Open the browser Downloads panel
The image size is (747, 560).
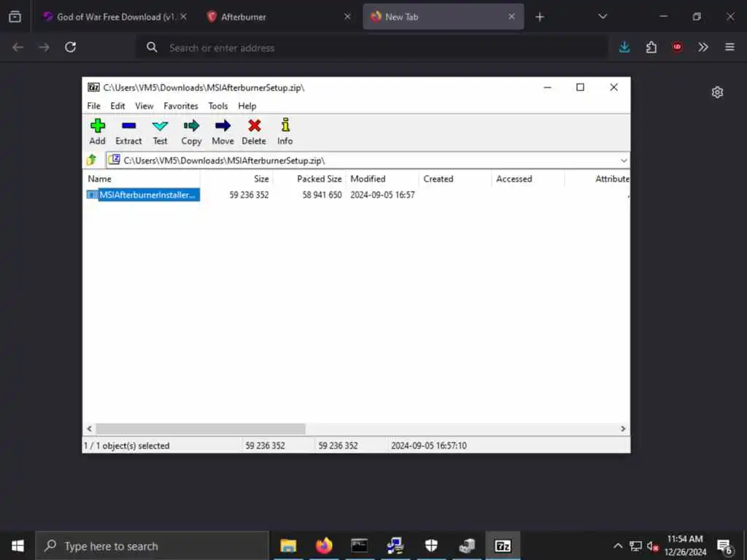tap(624, 47)
